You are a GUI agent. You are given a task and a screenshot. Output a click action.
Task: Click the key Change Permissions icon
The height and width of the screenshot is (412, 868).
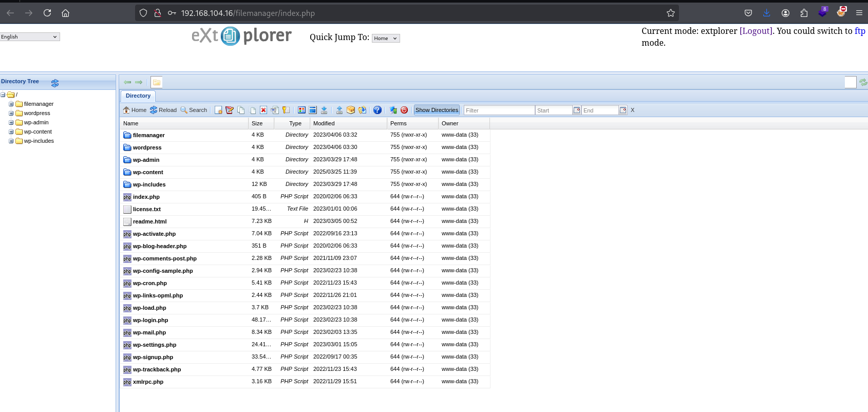(x=286, y=110)
